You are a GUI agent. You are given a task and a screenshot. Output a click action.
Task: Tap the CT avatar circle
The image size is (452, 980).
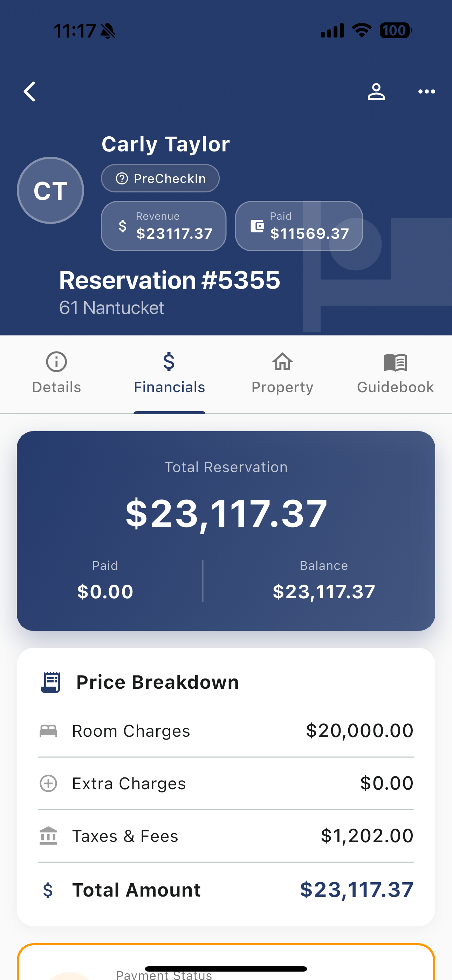pyautogui.click(x=50, y=190)
